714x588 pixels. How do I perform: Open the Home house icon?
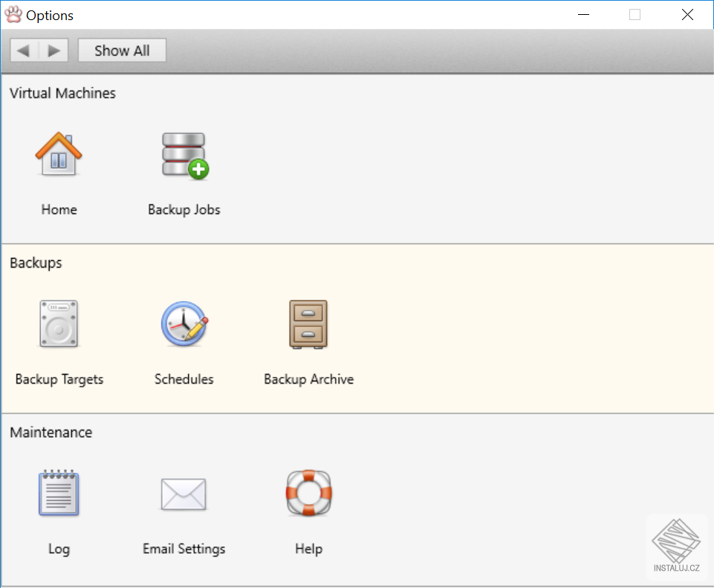pyautogui.click(x=59, y=153)
